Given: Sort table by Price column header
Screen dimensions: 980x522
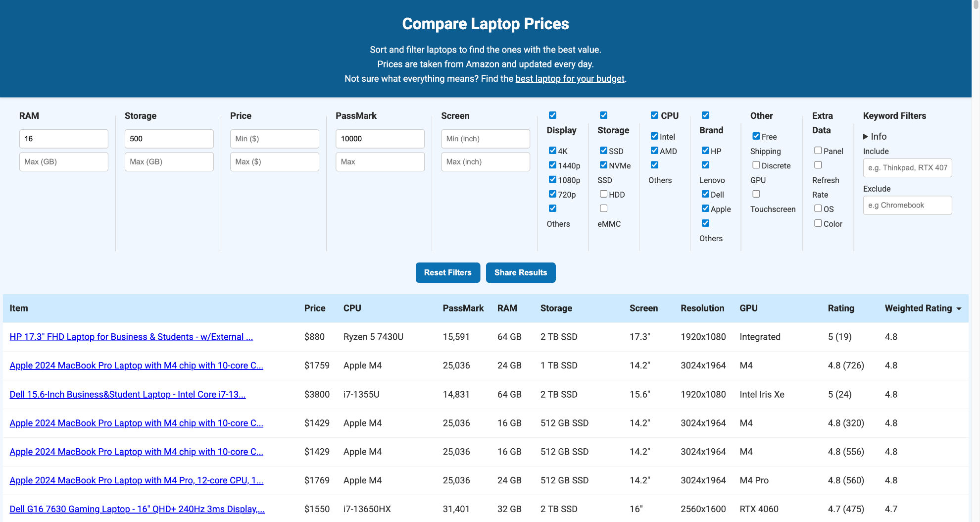Looking at the screenshot, I should coord(315,308).
